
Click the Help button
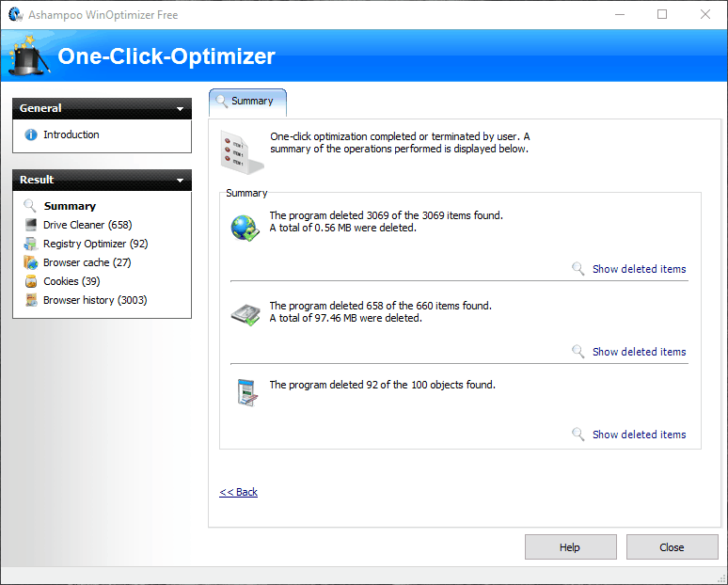tap(571, 547)
